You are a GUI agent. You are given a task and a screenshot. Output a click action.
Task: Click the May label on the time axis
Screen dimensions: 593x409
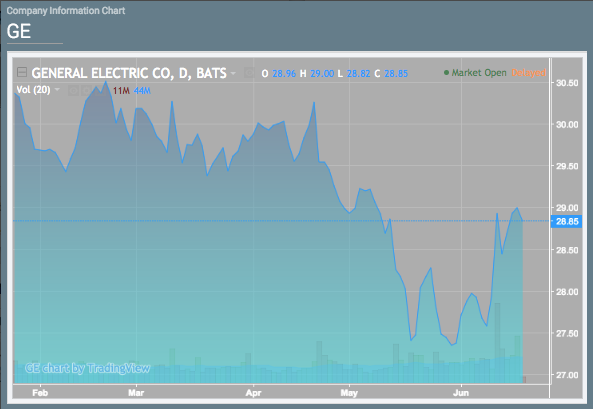click(x=349, y=393)
